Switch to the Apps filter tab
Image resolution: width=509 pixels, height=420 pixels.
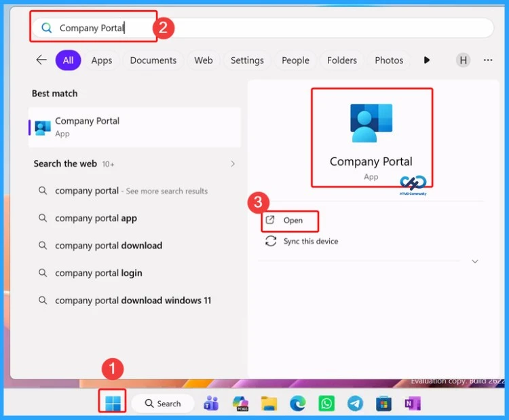[102, 60]
